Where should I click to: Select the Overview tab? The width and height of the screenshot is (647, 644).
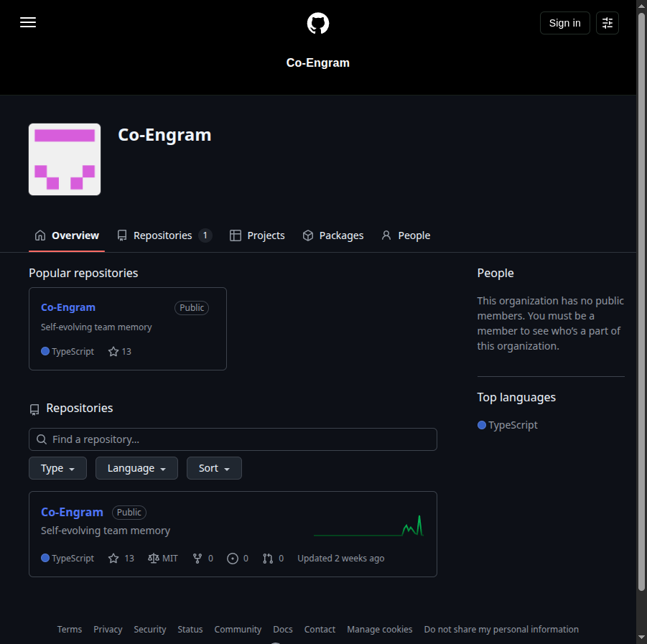point(67,235)
